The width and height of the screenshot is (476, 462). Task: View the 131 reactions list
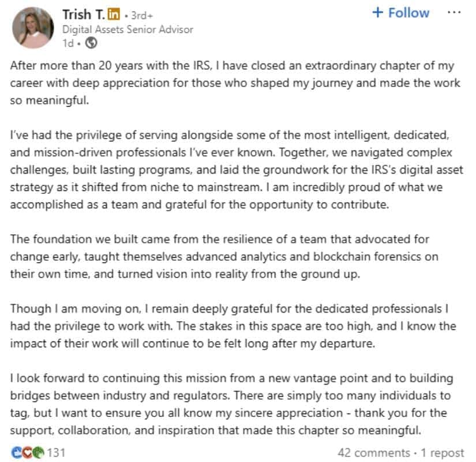pos(56,453)
